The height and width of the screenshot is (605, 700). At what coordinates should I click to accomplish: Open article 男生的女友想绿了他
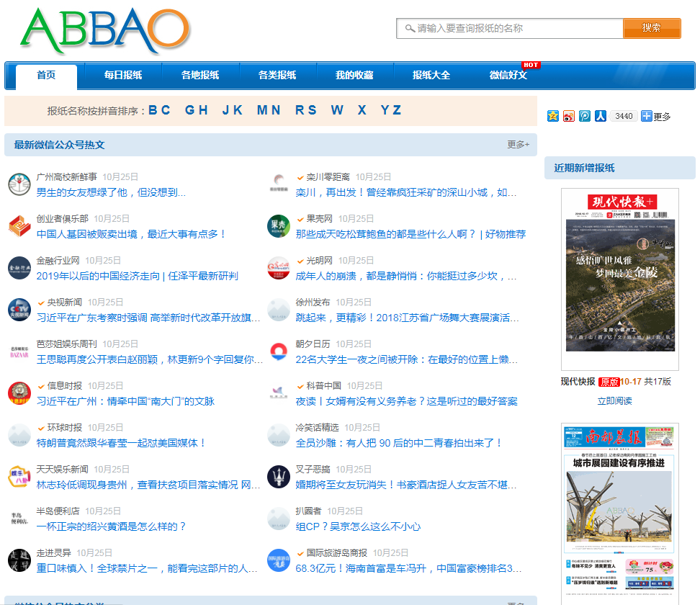111,192
